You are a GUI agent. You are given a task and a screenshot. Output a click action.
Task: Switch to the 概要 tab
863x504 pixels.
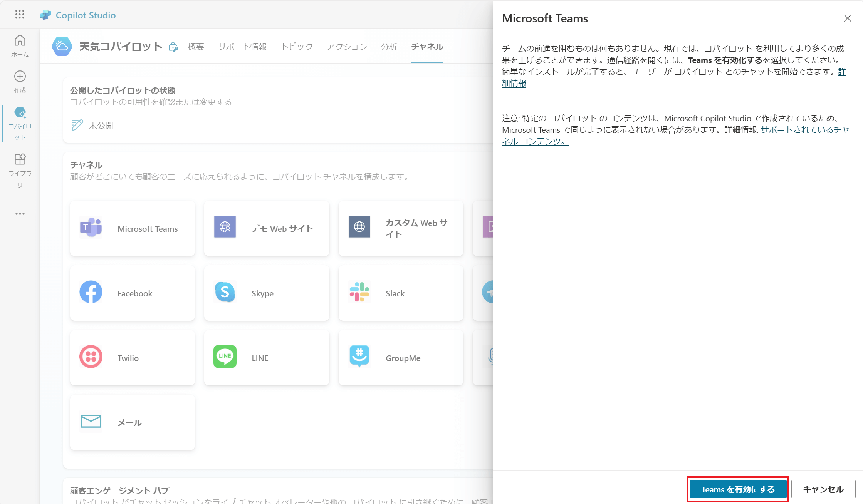[196, 47]
